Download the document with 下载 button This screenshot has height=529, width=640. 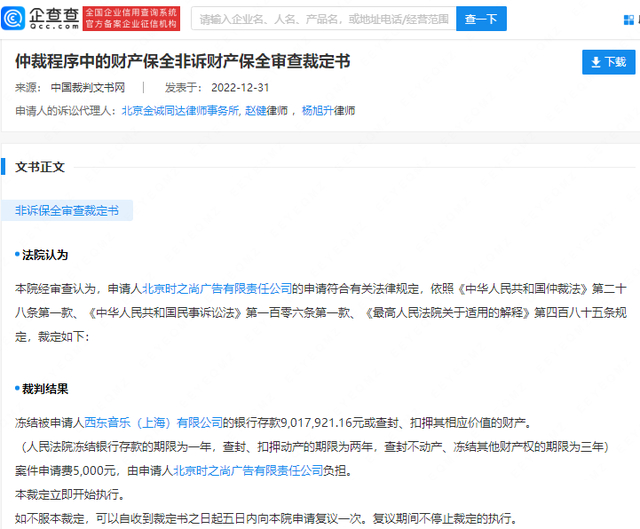click(x=609, y=62)
